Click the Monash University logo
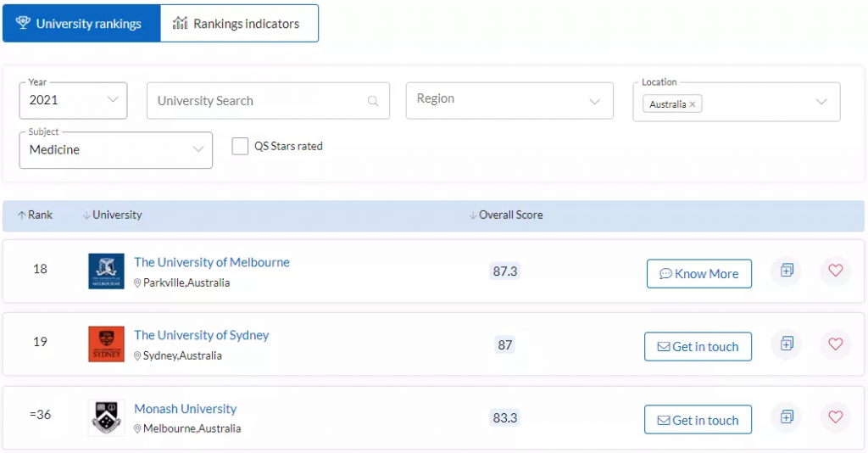The height and width of the screenshot is (453, 868). [106, 417]
